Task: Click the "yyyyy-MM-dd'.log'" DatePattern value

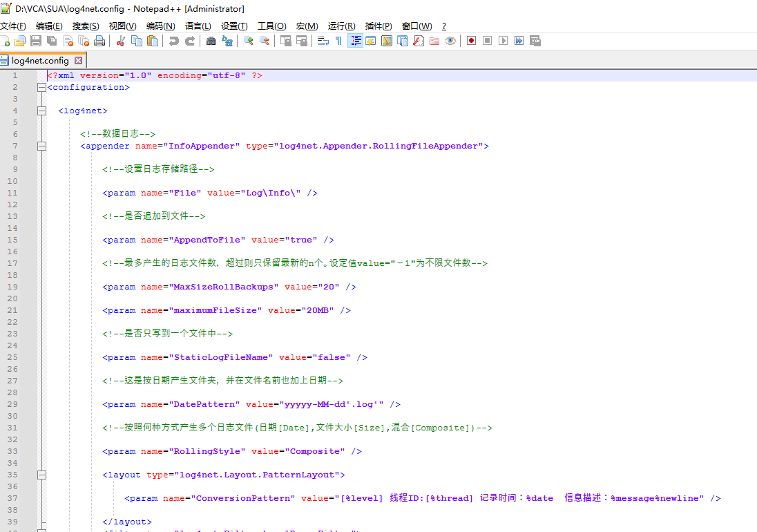Action: (332, 405)
